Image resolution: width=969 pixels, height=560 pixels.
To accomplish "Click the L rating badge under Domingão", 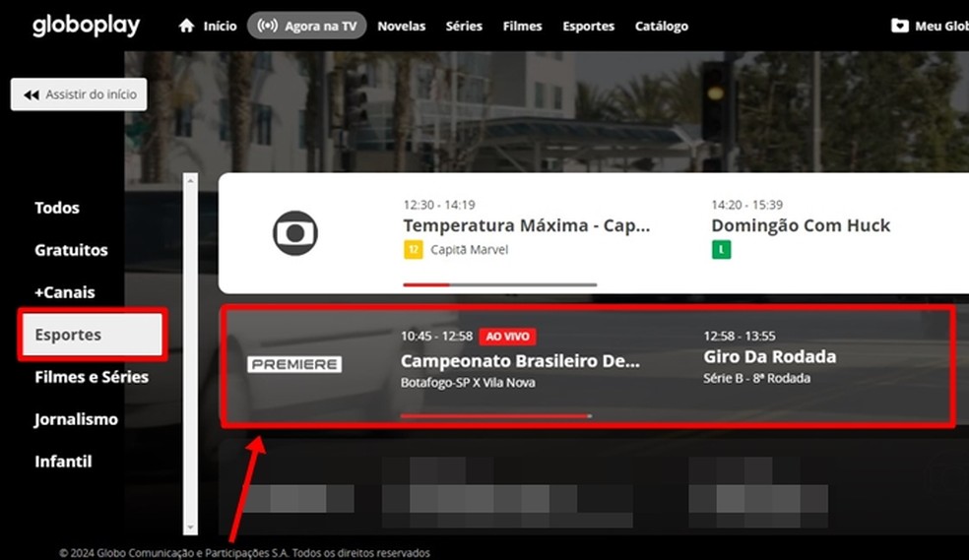I will pos(721,249).
